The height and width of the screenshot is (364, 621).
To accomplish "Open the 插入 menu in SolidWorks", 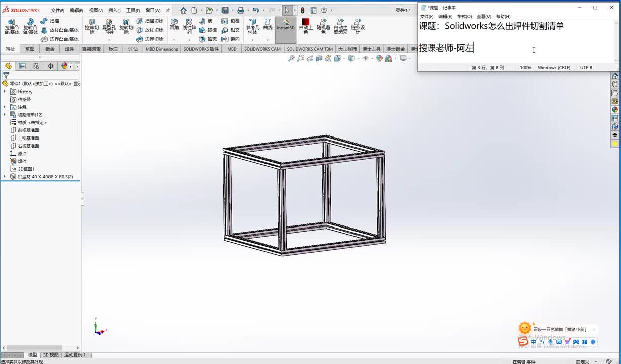I will 114,10.
